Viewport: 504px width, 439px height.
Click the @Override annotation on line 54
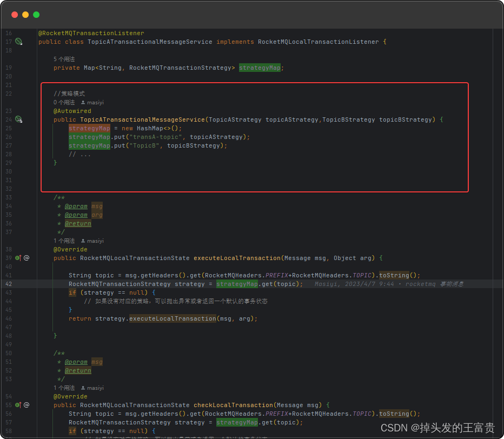(x=70, y=397)
